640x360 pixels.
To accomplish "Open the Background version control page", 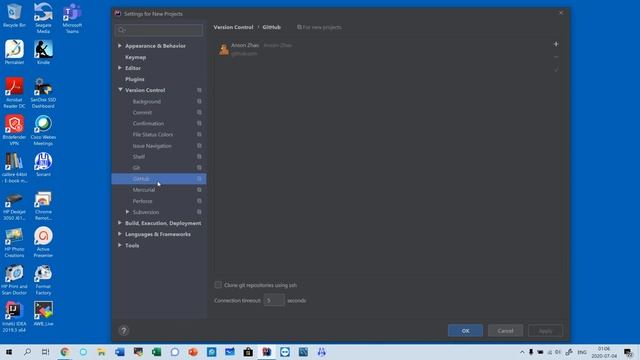I will (x=147, y=101).
